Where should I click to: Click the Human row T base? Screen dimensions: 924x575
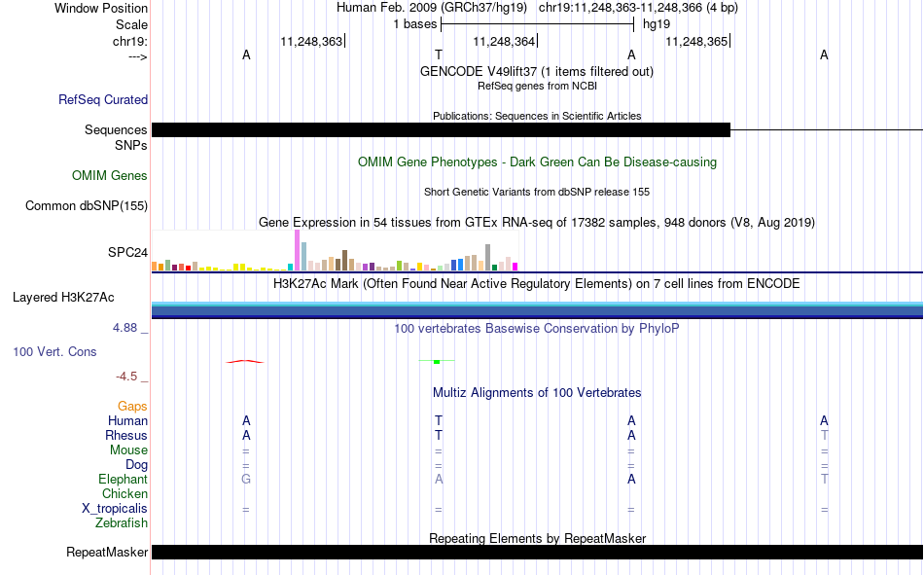[x=439, y=421]
